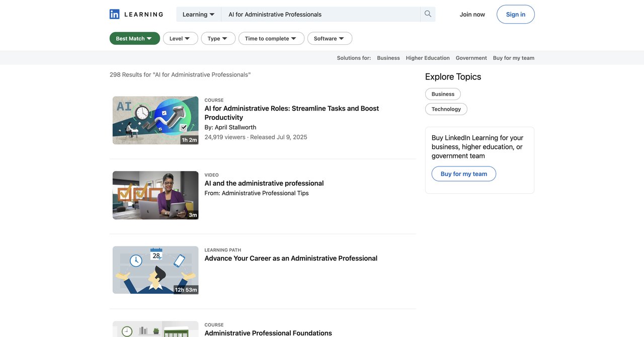The image size is (644, 337).
Task: Open Administrative Professional Foundations course
Action: 268,333
